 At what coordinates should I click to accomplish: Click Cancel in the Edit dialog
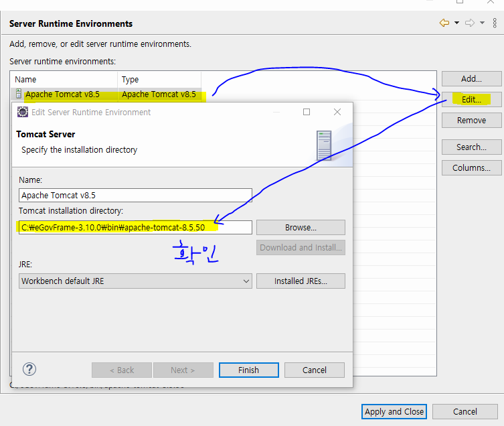315,370
